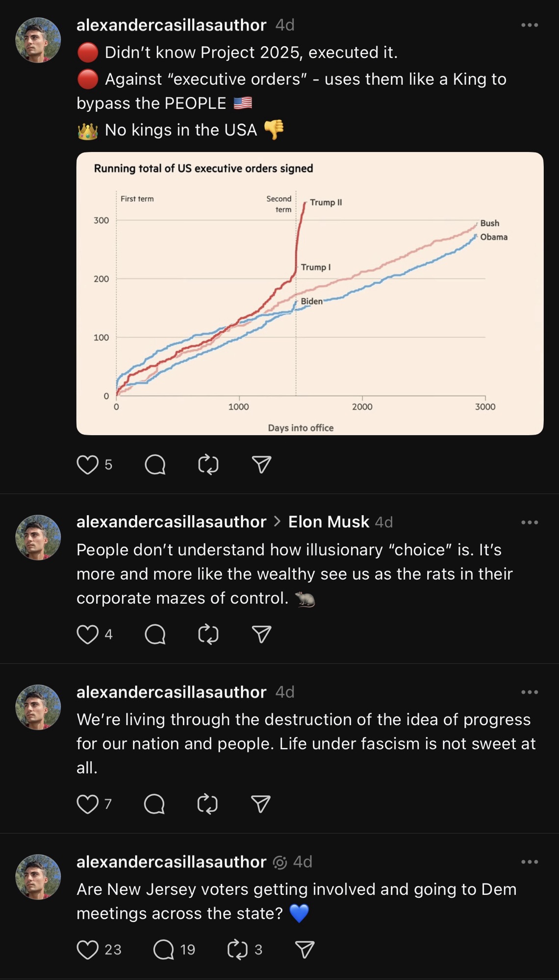The width and height of the screenshot is (559, 980).
Task: Open more options on New Jersey post
Action: coord(530,862)
